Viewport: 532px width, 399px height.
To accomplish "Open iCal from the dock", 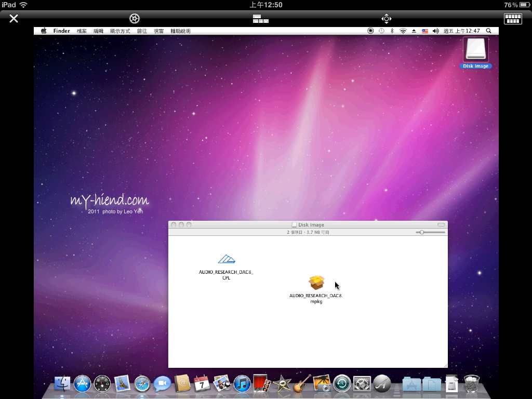I will coord(202,384).
